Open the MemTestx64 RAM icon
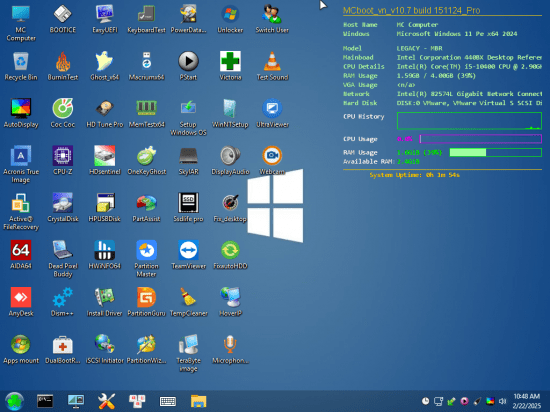Screen dimensions: 550x412 pyautogui.click(x=146, y=113)
